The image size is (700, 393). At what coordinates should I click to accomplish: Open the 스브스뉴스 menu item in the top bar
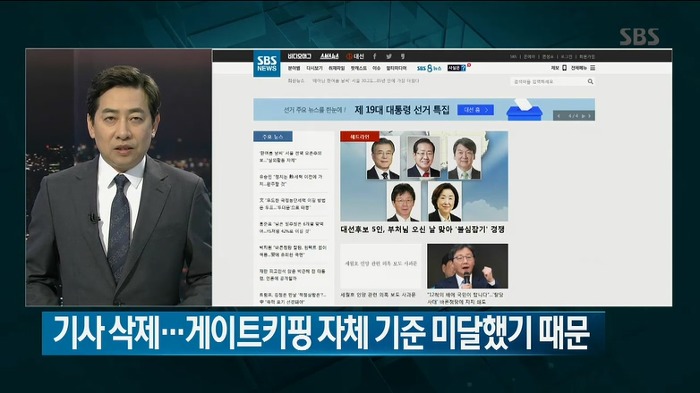(x=329, y=56)
